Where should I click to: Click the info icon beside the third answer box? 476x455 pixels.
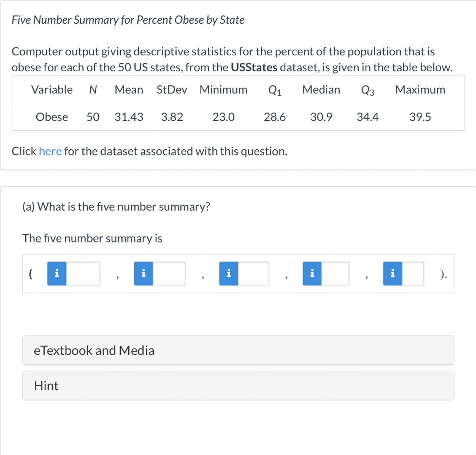point(229,274)
